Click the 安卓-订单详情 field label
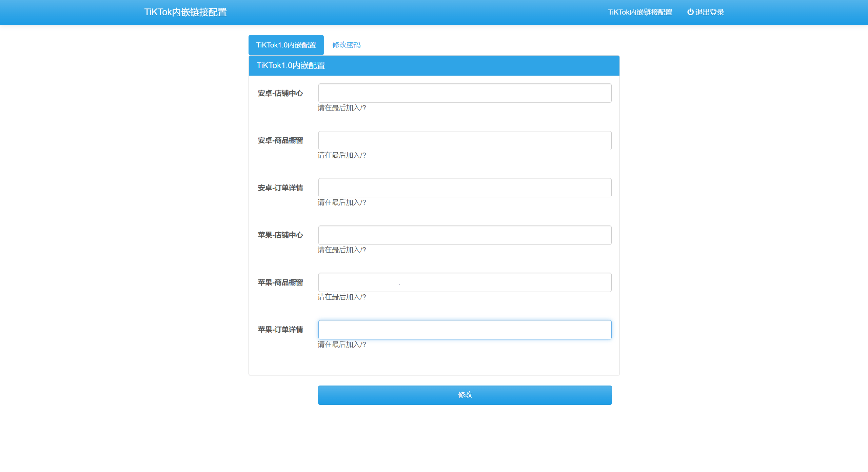This screenshot has width=868, height=472. [x=280, y=188]
